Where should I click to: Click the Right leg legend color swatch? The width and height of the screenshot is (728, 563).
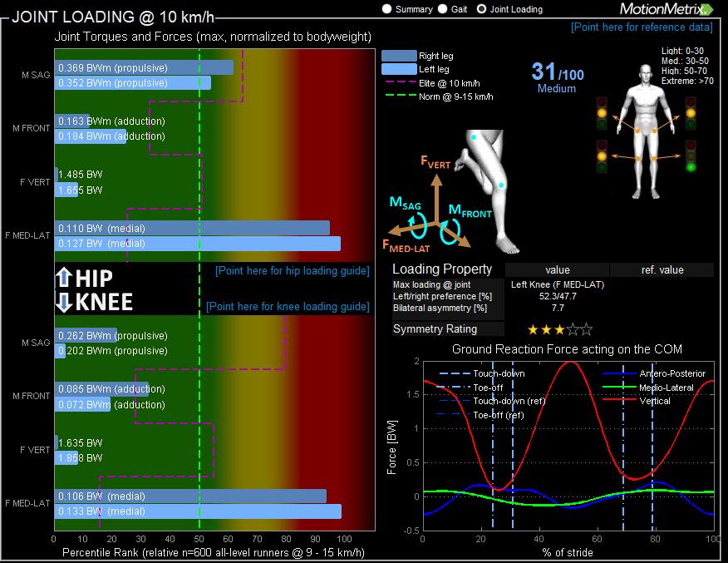(x=399, y=56)
